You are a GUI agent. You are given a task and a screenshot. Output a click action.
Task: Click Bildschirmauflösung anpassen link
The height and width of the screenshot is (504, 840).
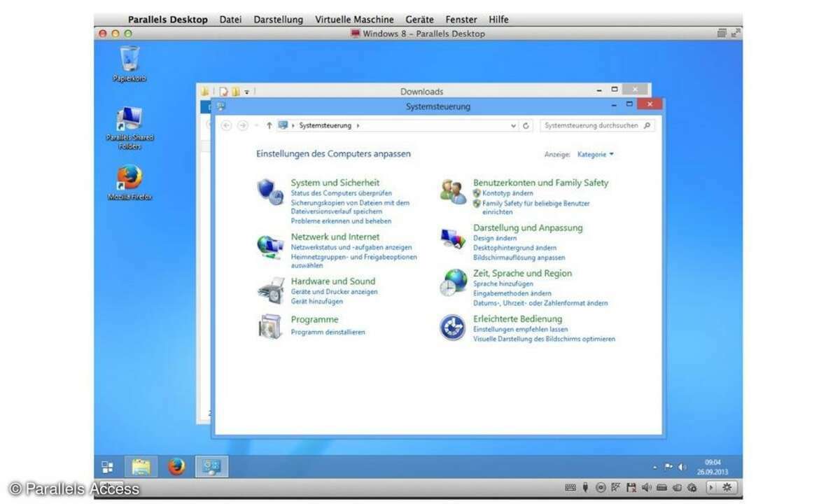pyautogui.click(x=519, y=258)
